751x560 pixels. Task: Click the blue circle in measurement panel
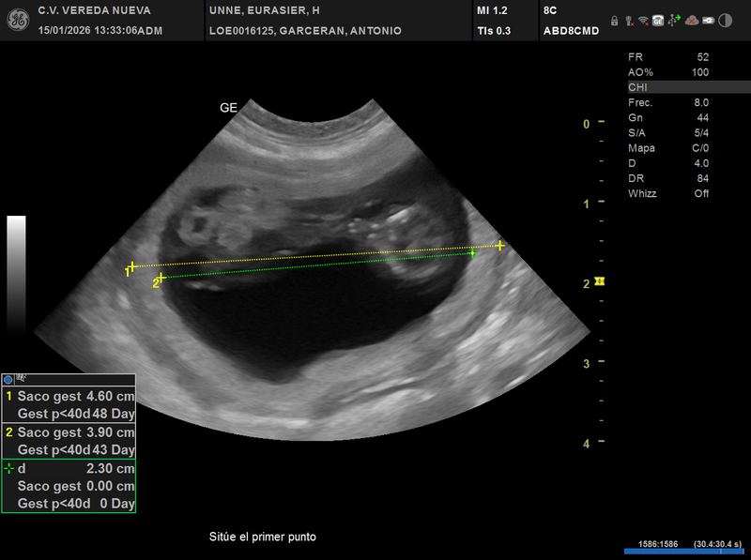click(8, 380)
